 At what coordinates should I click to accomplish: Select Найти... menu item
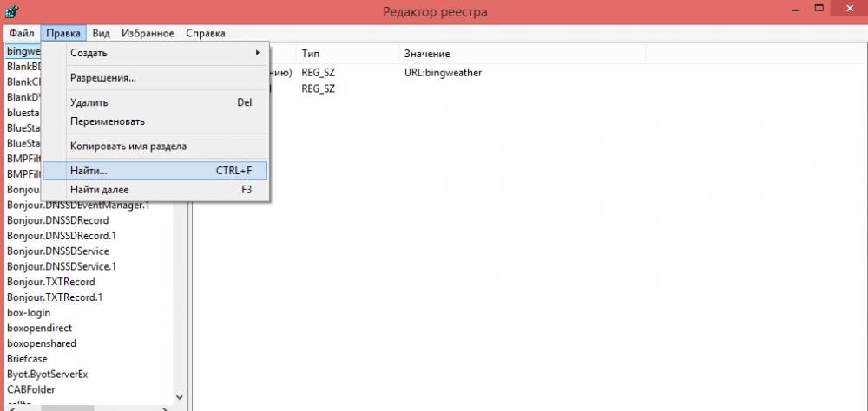pyautogui.click(x=89, y=171)
